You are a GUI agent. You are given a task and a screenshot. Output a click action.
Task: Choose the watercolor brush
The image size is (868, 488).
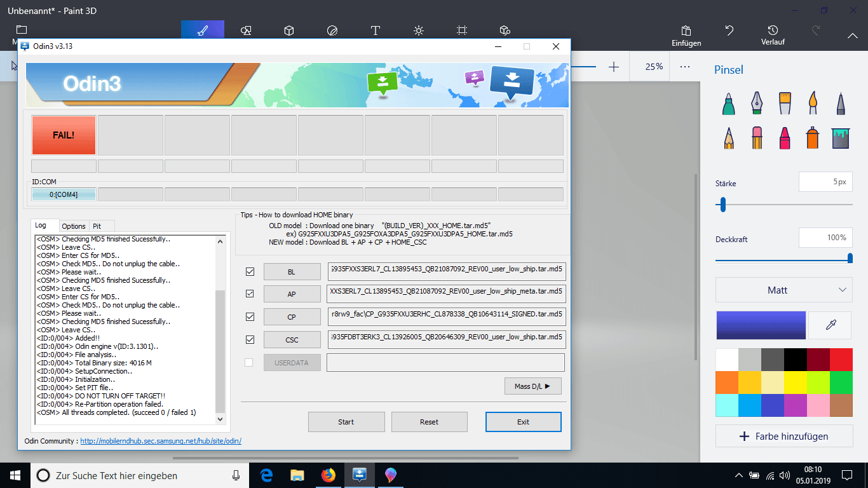pos(813,104)
